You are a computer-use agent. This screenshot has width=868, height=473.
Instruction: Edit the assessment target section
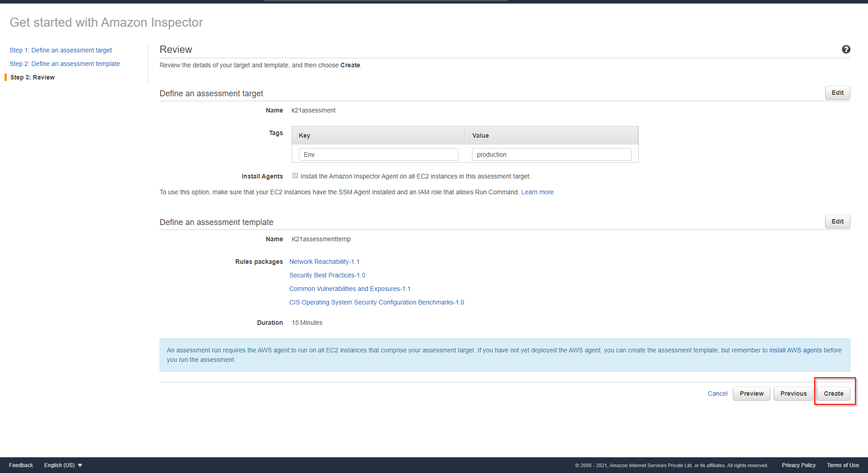[837, 93]
